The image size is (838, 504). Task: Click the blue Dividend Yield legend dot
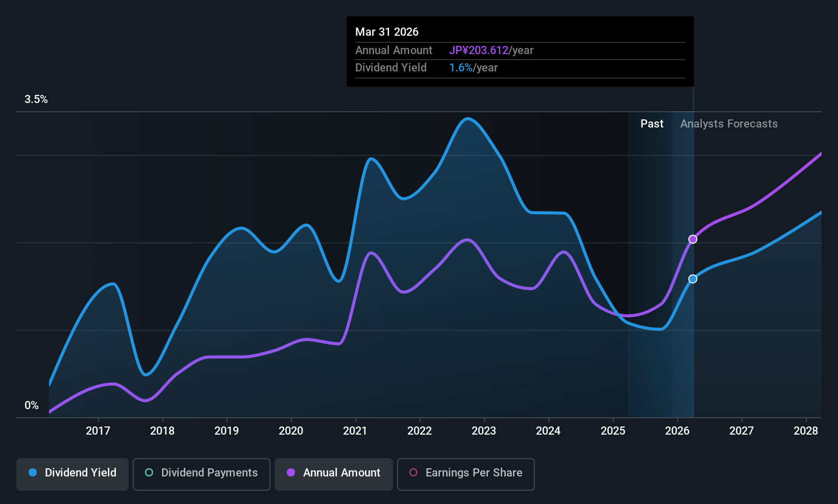coord(33,473)
